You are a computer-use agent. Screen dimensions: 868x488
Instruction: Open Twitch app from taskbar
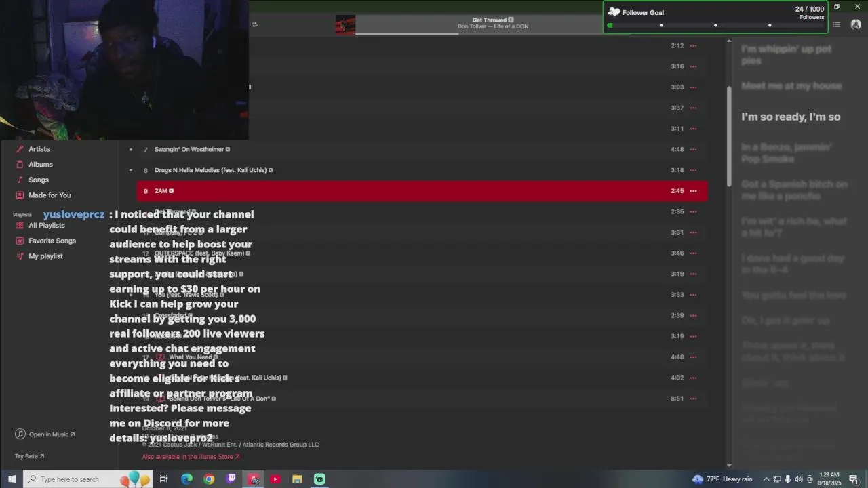pyautogui.click(x=231, y=479)
